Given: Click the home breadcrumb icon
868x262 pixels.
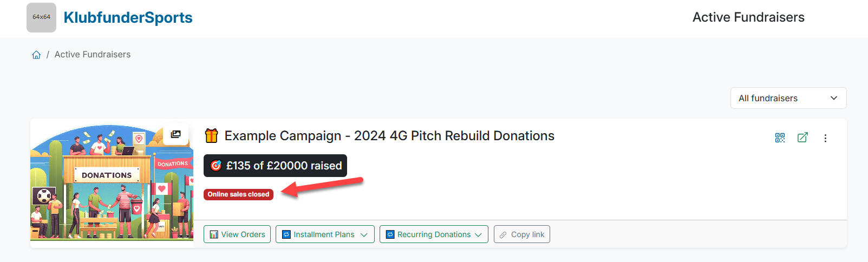Looking at the screenshot, I should pos(36,55).
